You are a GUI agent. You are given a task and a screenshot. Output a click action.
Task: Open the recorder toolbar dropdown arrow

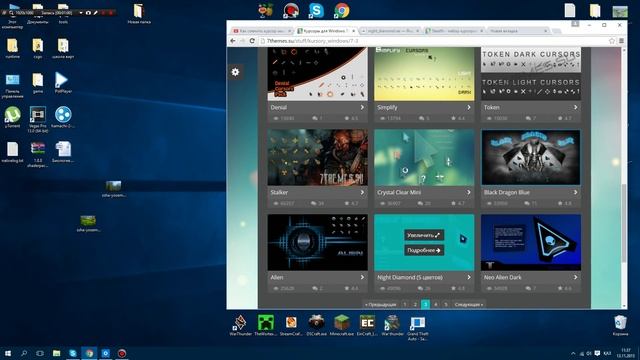pyautogui.click(x=81, y=13)
